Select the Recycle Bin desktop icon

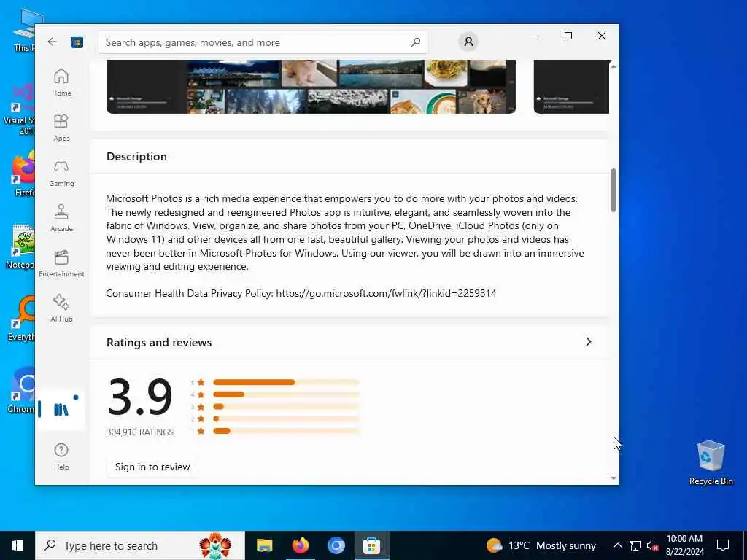tap(711, 462)
